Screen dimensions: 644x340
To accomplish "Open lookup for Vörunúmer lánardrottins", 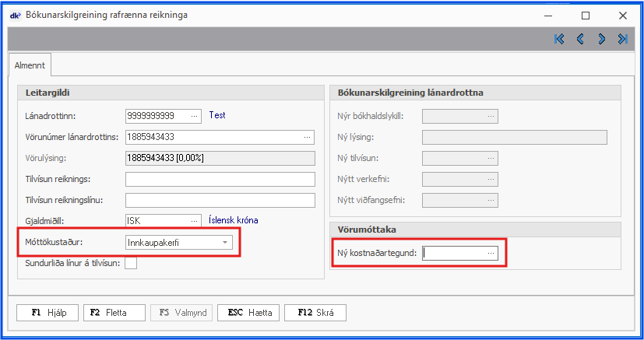I will pos(308,138).
